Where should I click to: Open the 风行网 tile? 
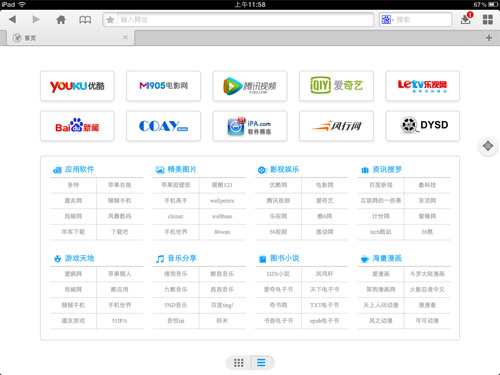click(336, 126)
